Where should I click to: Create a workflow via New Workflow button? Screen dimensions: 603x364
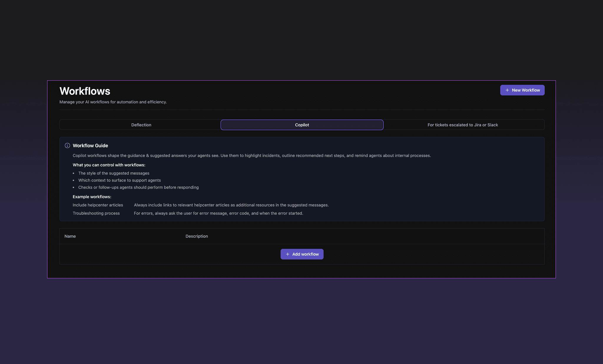coord(522,90)
